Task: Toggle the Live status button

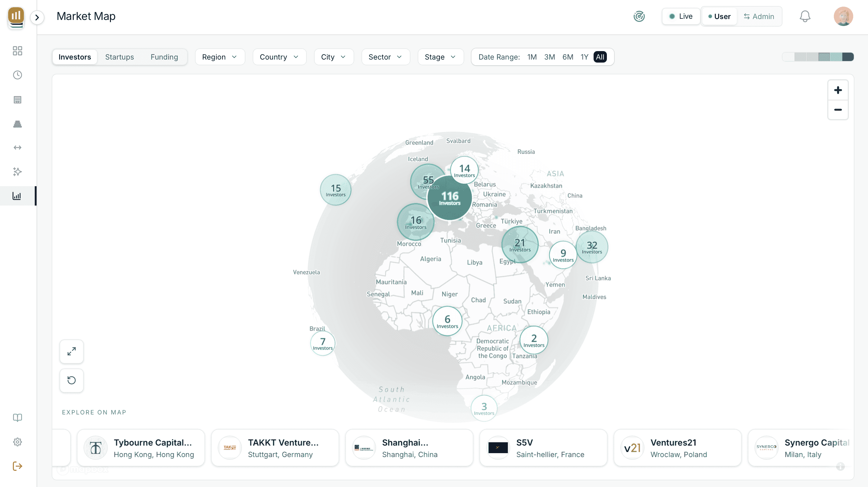Action: (681, 16)
